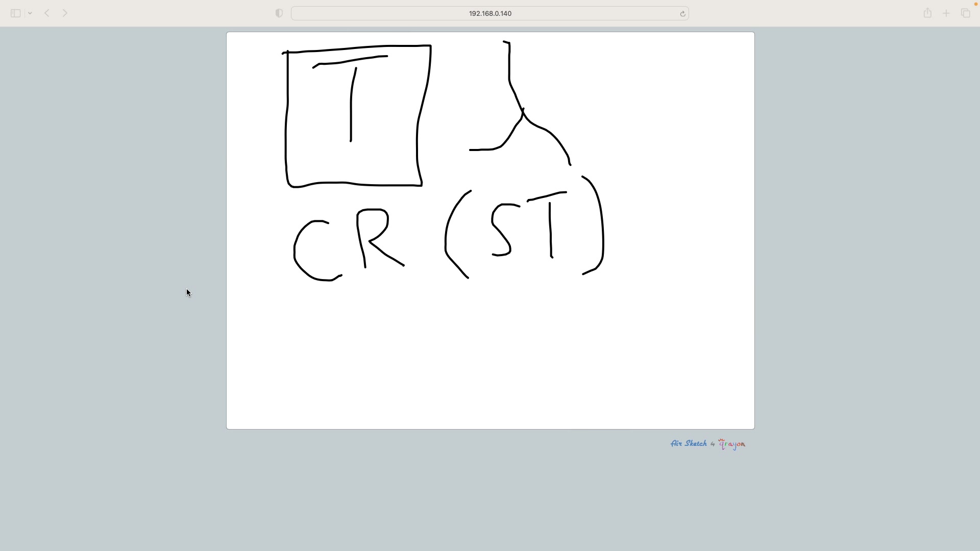Image resolution: width=980 pixels, height=551 pixels.
Task: Click the handwritten letter C
Action: [296, 250]
